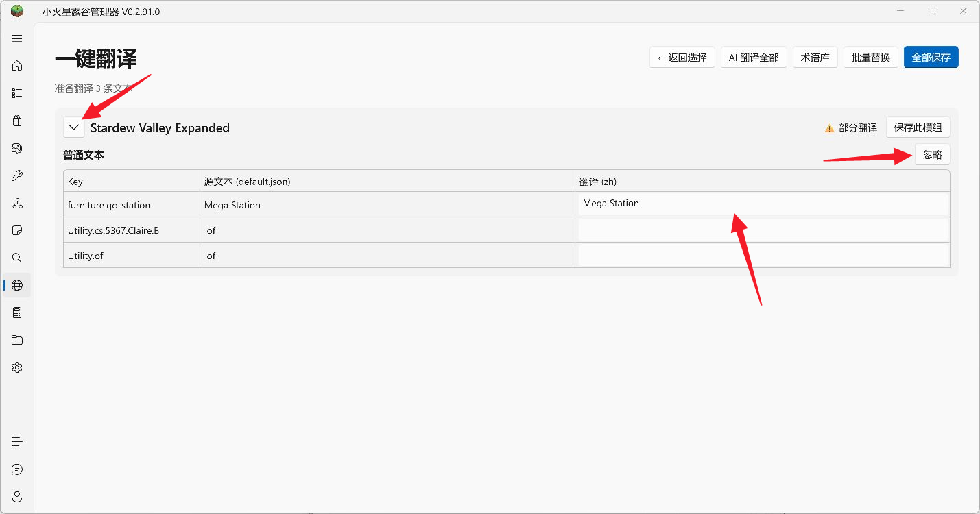Screen dimensions: 980x514
Task: Open the search sidebar icon
Action: [17, 258]
